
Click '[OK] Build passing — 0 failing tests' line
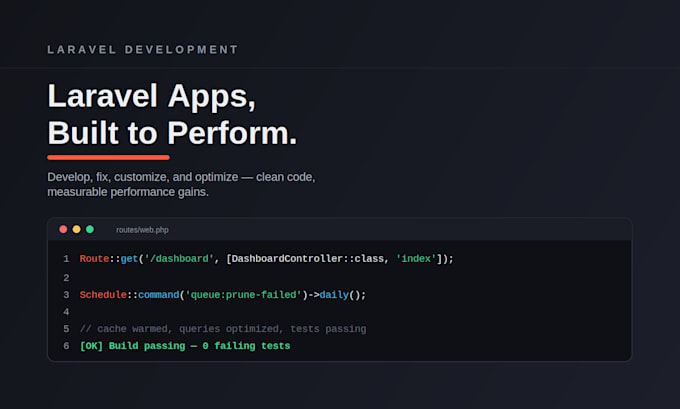point(185,346)
